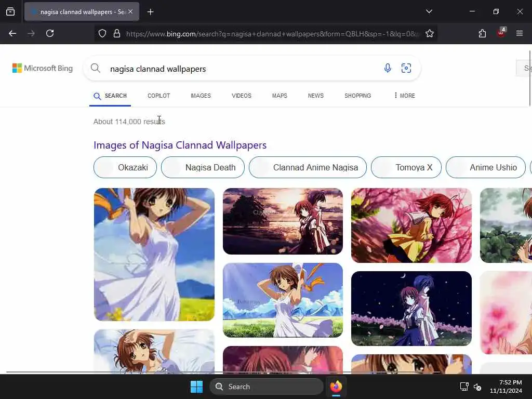Click the muted volume tray icon
This screenshot has width=532, height=399.
(477, 387)
